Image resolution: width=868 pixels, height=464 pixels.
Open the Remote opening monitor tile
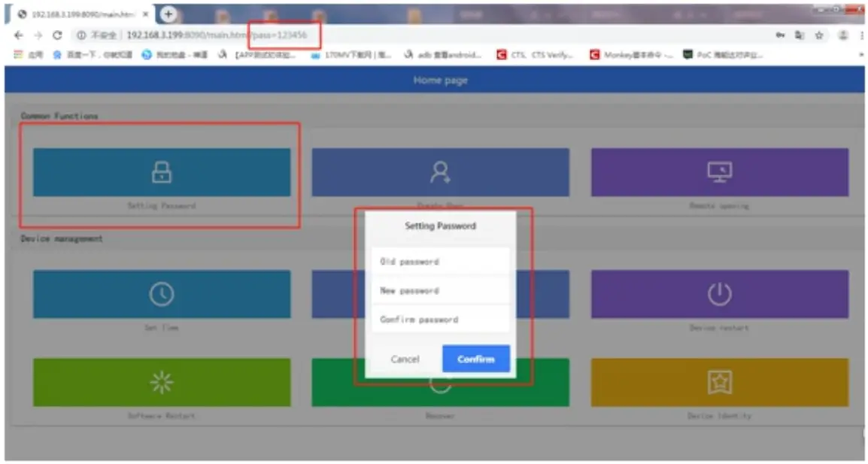(720, 172)
